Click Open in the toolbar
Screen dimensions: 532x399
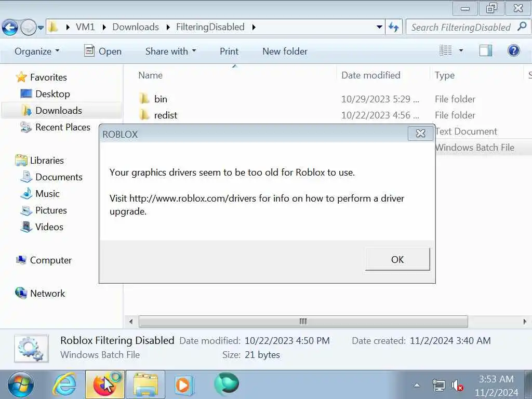pos(103,51)
